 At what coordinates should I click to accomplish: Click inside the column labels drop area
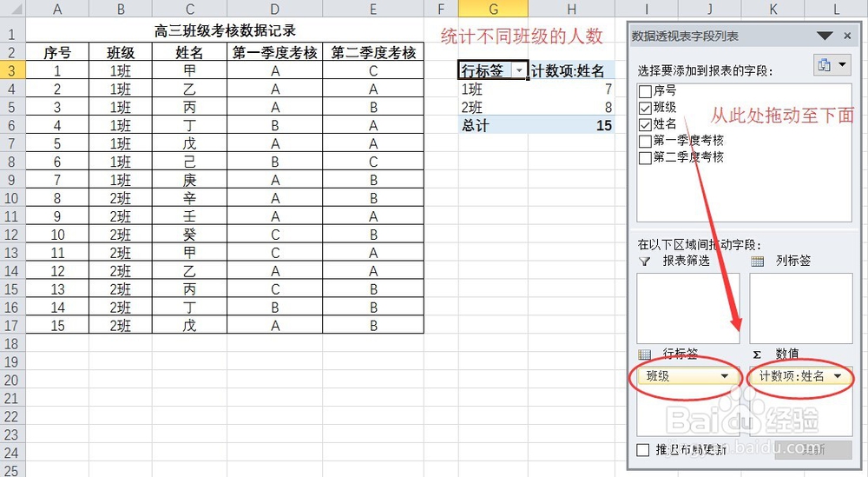[x=800, y=308]
